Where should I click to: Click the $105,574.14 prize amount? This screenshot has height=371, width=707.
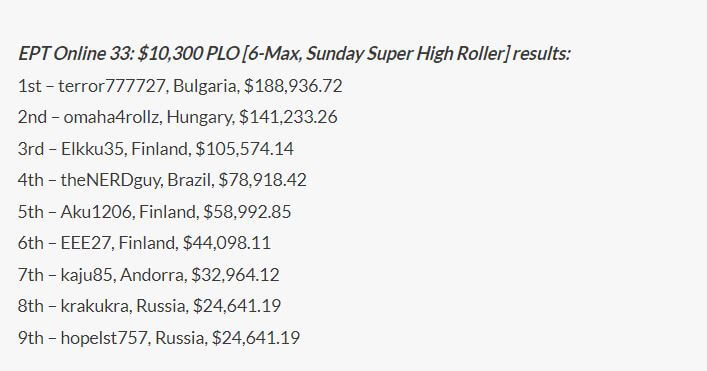pyautogui.click(x=244, y=149)
